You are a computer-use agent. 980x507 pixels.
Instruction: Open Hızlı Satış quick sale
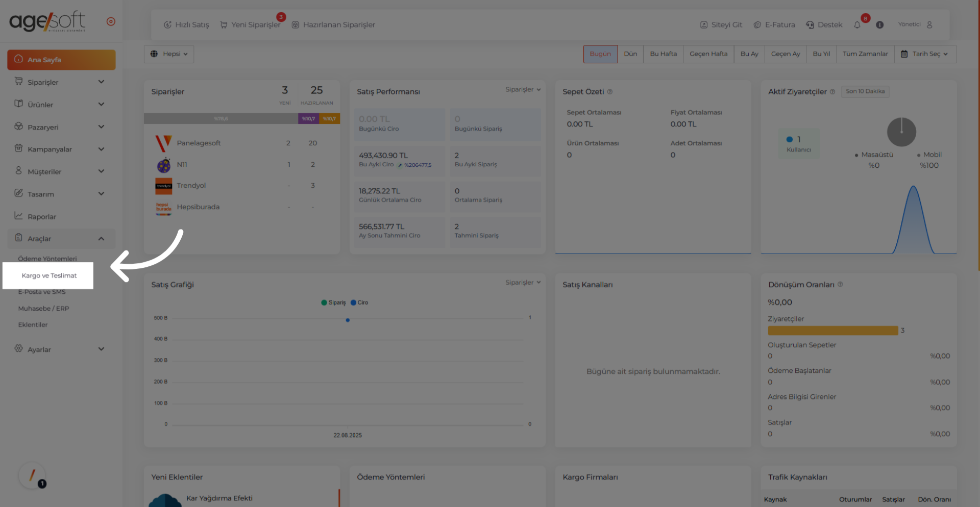coord(186,24)
